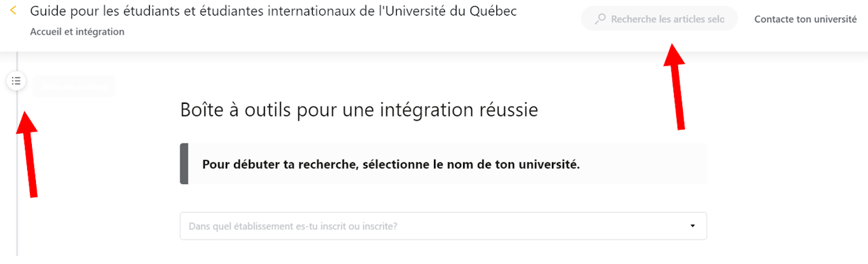
Task: Click the "Boîte à outils pour une intégration réussie" heading
Action: (359, 109)
